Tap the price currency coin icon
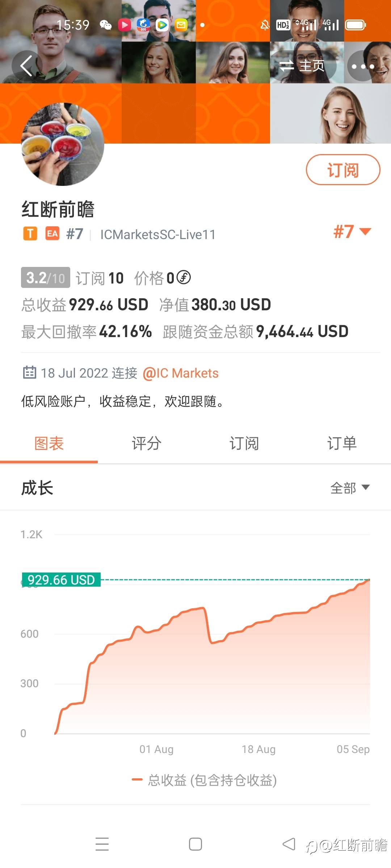This screenshot has height=868, width=391. [x=184, y=277]
